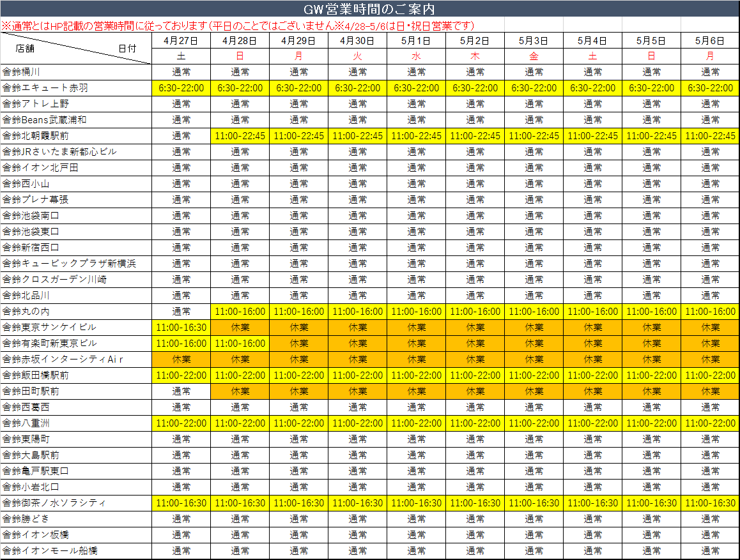Click '休業' under 4月28日 for 田町駅前
740x560 pixels.
click(240, 391)
